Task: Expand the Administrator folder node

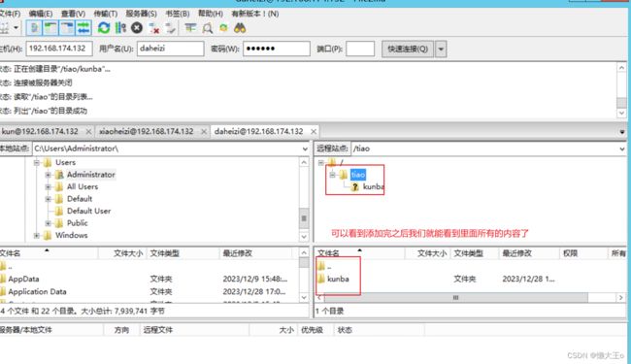Action: point(49,175)
